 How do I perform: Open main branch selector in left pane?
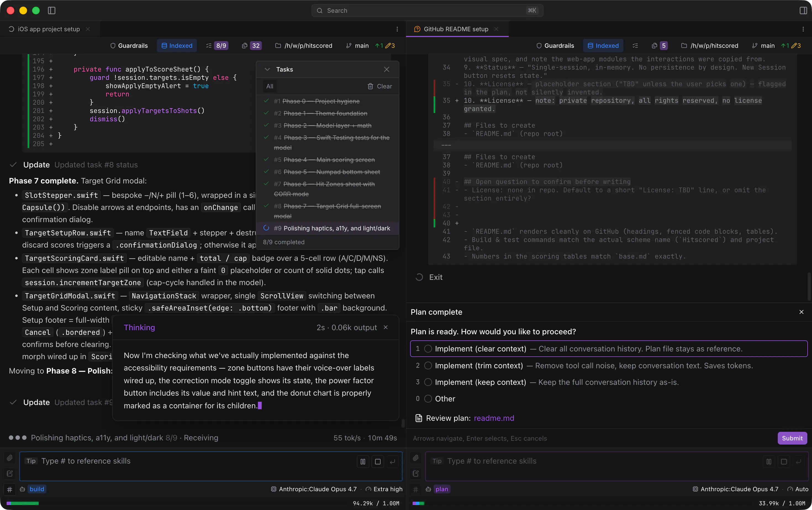coord(357,46)
